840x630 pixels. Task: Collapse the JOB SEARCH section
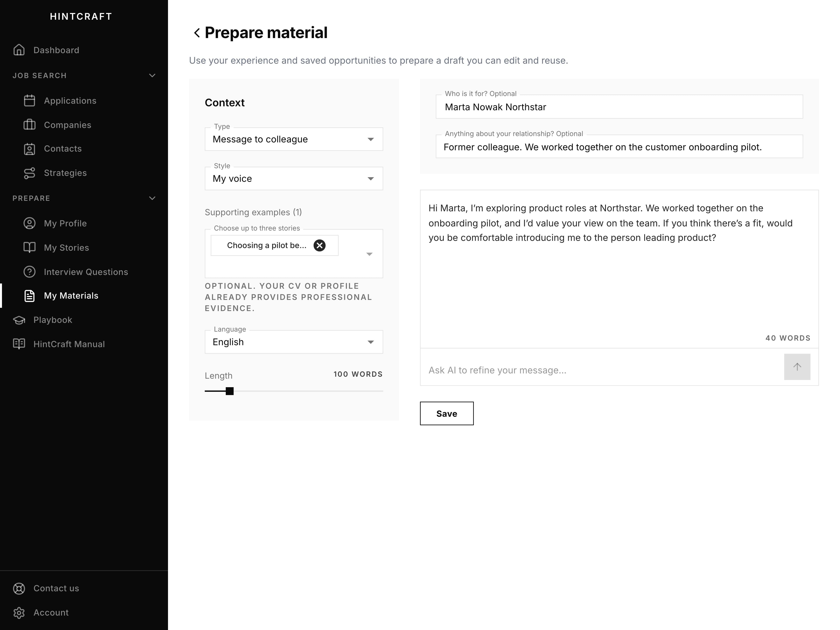[152, 75]
